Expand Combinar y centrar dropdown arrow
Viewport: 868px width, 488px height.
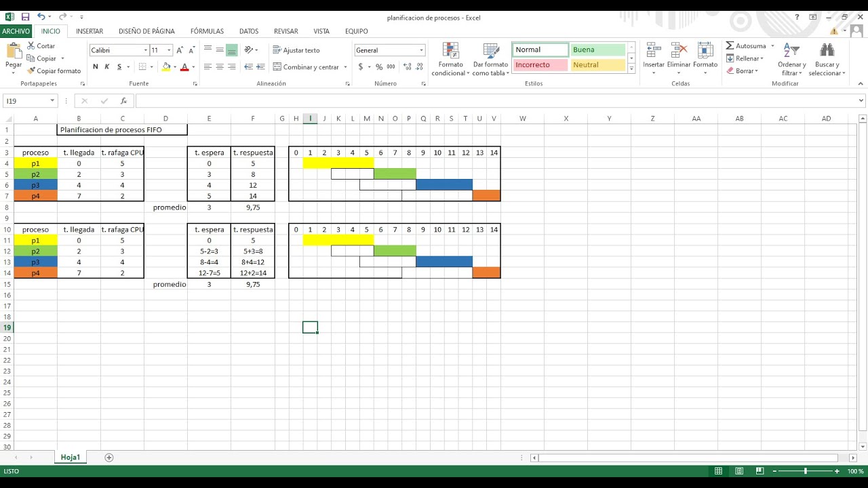click(x=345, y=67)
